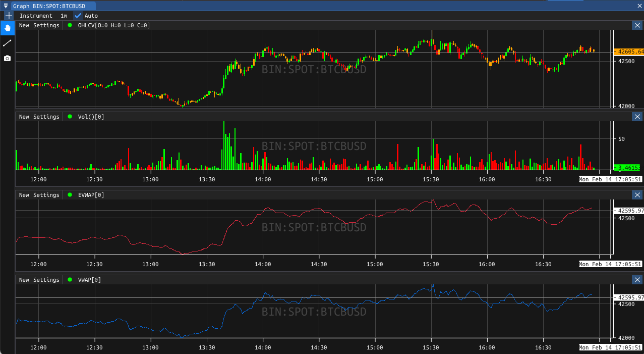This screenshot has width=644, height=354.
Task: Click the 42595.97 tag in VWAP panel
Action: (629, 297)
